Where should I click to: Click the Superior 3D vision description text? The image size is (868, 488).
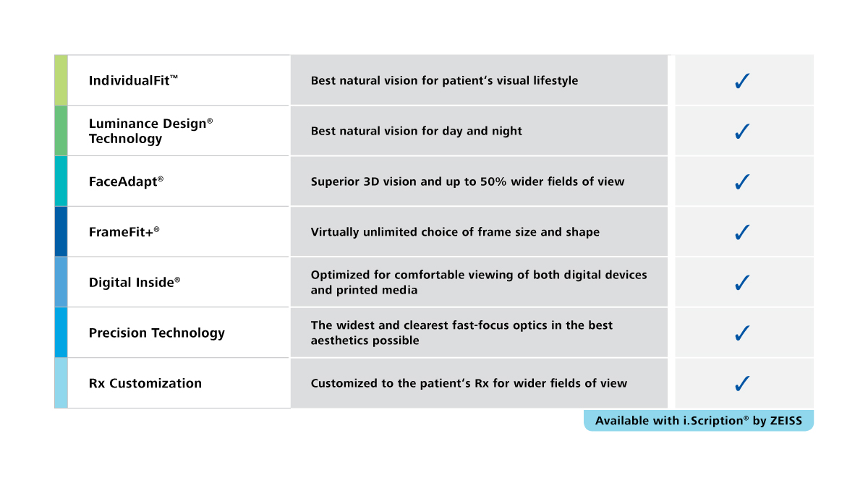(x=467, y=181)
